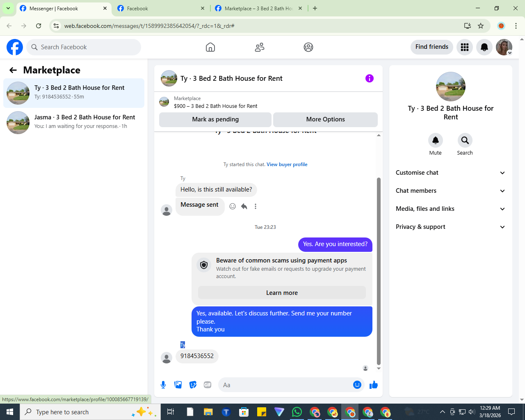The image size is (525, 420).
Task: Click the chat history scrollbar
Action: pyautogui.click(x=379, y=271)
